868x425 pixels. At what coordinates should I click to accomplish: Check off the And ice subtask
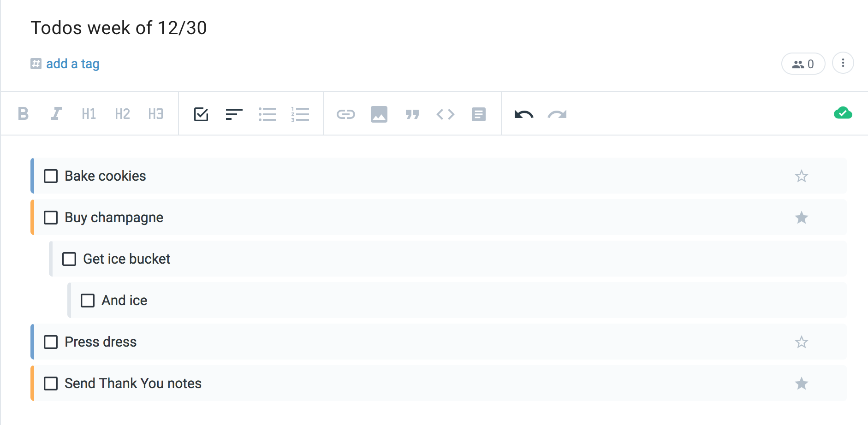pos(87,300)
